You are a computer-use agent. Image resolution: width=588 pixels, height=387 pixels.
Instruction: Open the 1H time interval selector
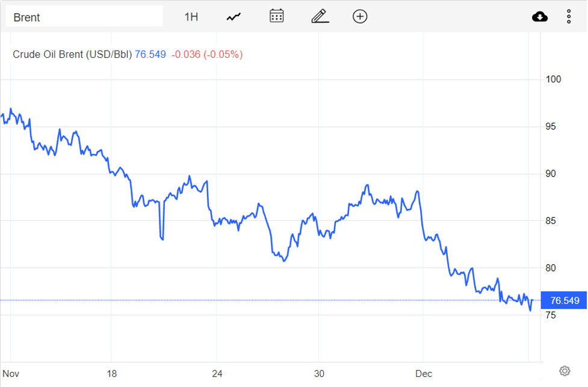tap(191, 17)
